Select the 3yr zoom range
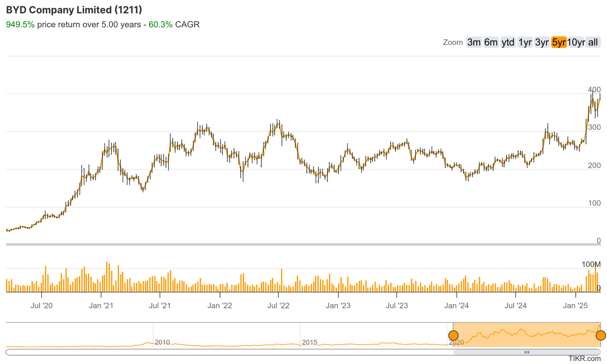The image size is (607, 364). pos(542,42)
